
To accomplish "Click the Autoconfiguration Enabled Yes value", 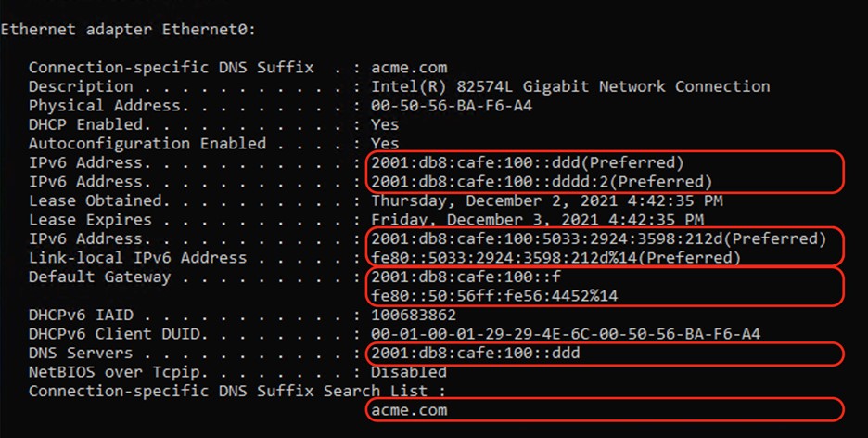I will tap(385, 144).
